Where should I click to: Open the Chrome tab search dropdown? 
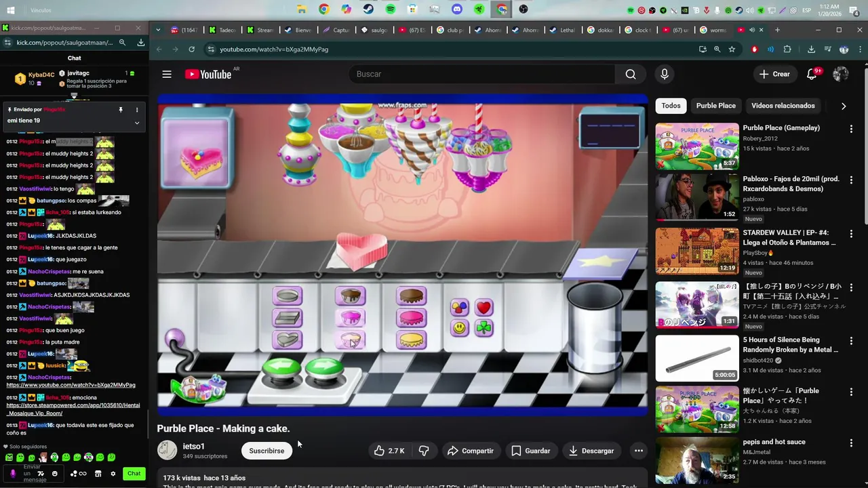tap(158, 30)
